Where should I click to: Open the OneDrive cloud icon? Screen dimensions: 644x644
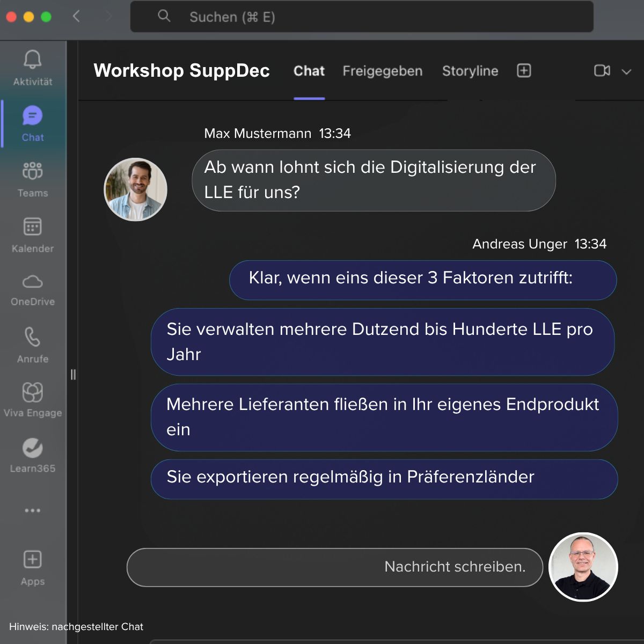32,281
